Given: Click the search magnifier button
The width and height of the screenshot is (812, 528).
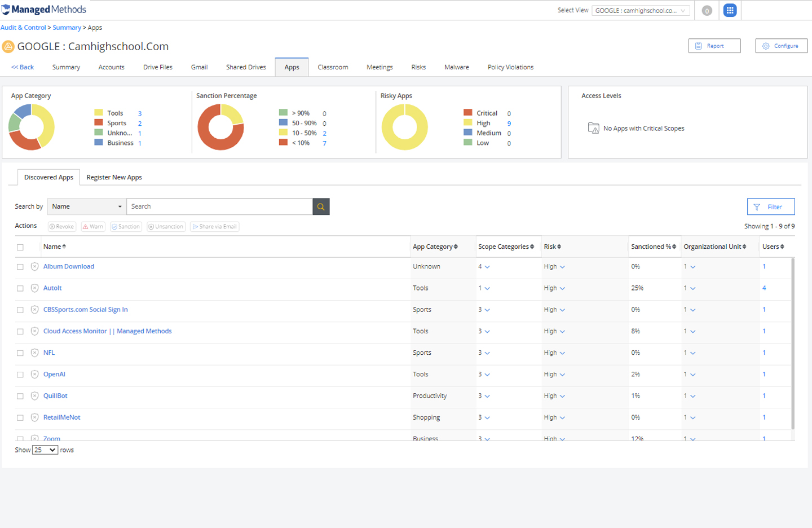Looking at the screenshot, I should (x=321, y=206).
